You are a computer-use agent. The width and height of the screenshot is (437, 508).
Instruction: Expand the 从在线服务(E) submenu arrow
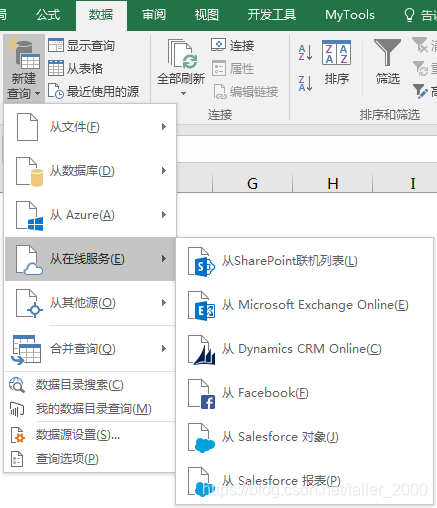tap(164, 259)
